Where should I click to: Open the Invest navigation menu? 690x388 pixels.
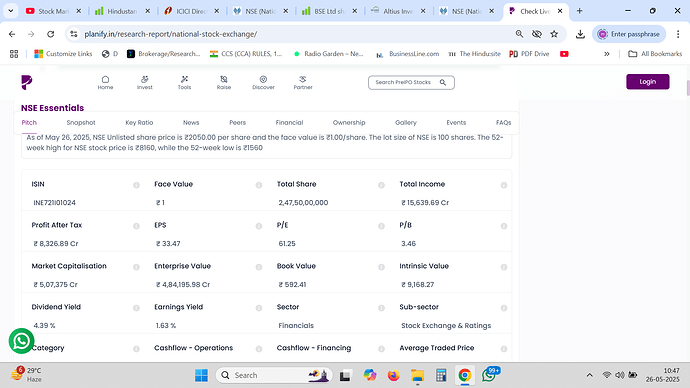point(144,82)
